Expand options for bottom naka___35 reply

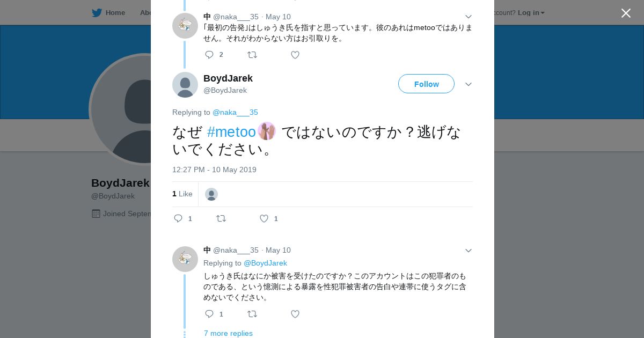coord(469,251)
